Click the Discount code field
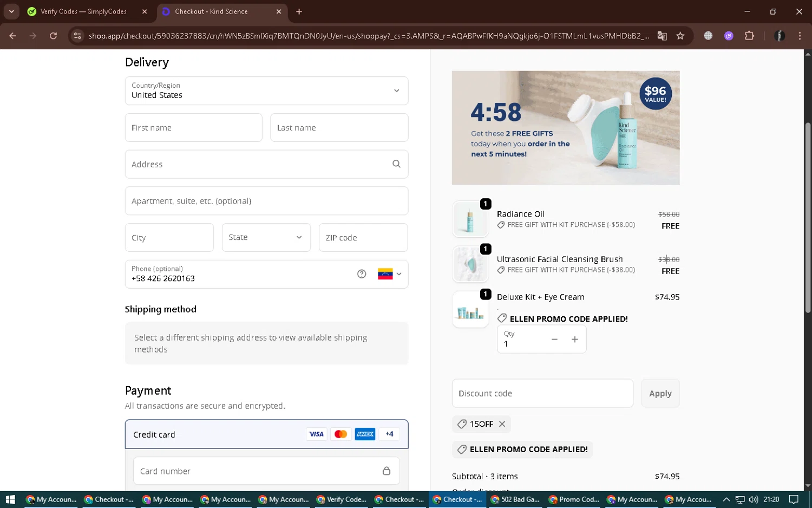The image size is (812, 508). tap(542, 393)
